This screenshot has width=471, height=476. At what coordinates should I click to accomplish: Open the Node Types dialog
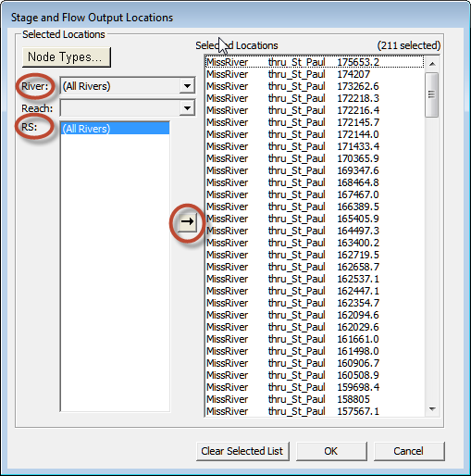tap(67, 56)
